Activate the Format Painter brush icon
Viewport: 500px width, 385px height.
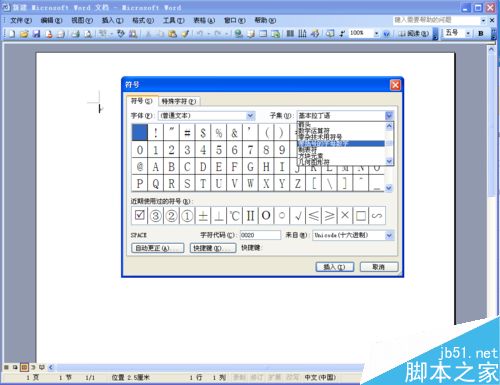click(x=185, y=33)
